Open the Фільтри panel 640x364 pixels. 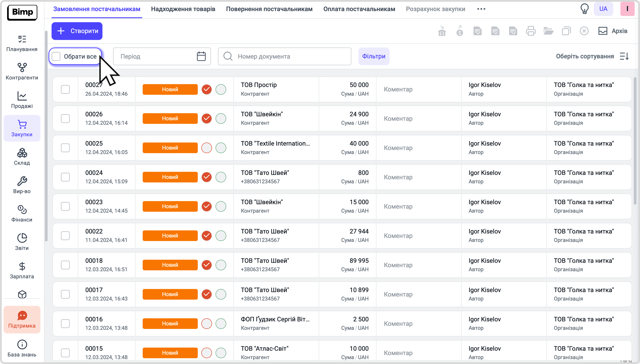pos(374,56)
